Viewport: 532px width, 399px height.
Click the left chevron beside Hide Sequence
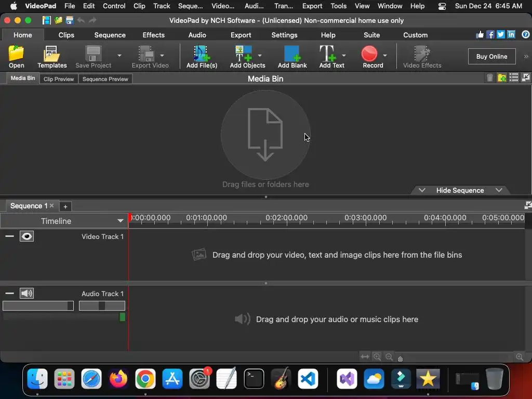click(x=422, y=190)
